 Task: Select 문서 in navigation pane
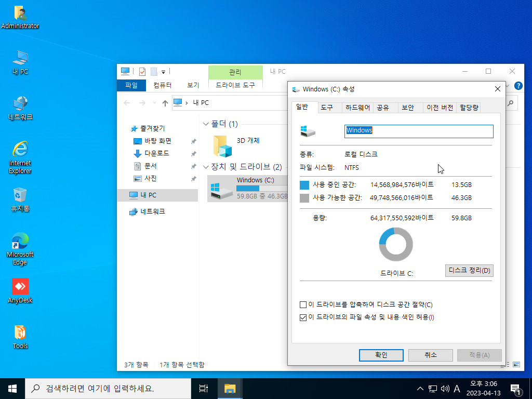click(145, 166)
